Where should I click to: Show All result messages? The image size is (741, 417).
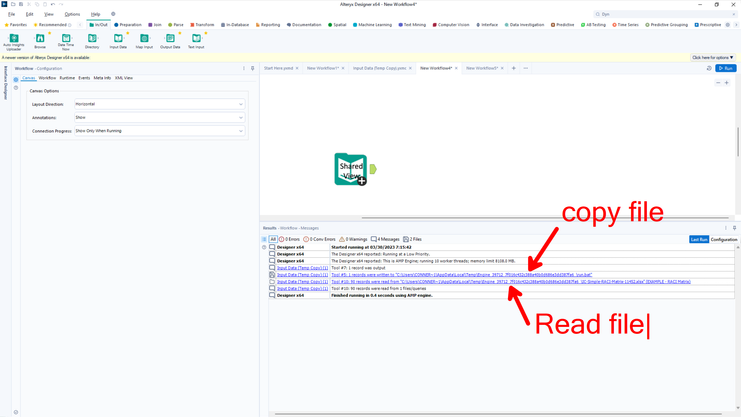pyautogui.click(x=273, y=239)
